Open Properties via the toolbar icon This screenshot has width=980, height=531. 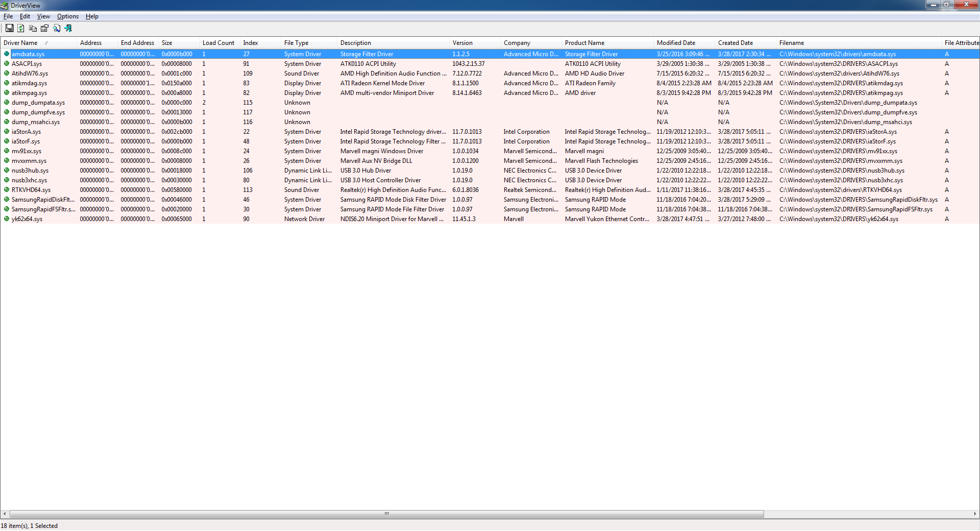[x=44, y=28]
